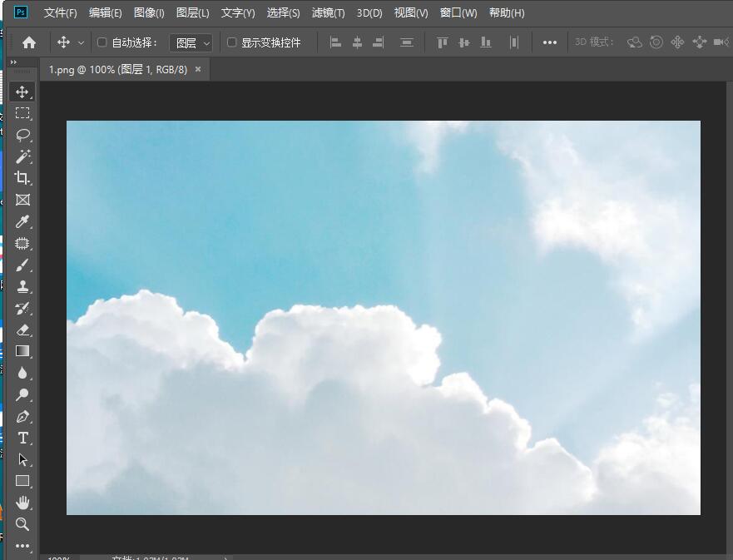The height and width of the screenshot is (560, 733).
Task: Select the Eraser tool
Action: [x=22, y=330]
